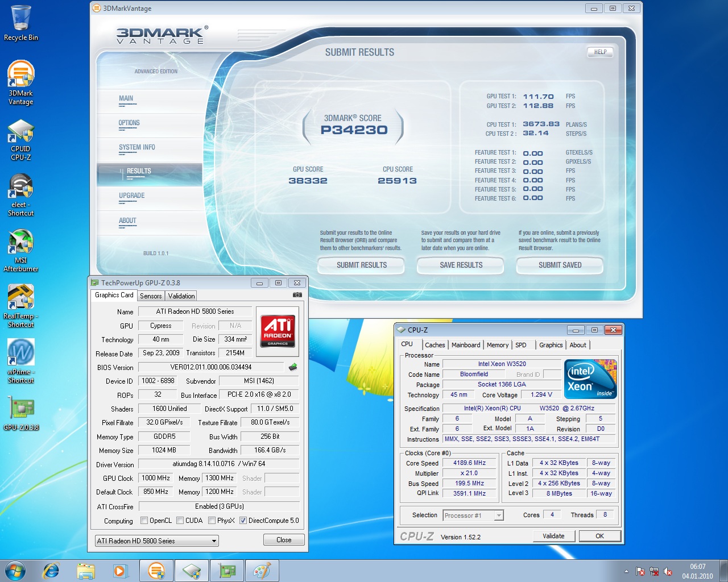Image resolution: width=728 pixels, height=582 pixels.
Task: Toggle the DirectCompute 5.0 checkbox
Action: [x=243, y=521]
